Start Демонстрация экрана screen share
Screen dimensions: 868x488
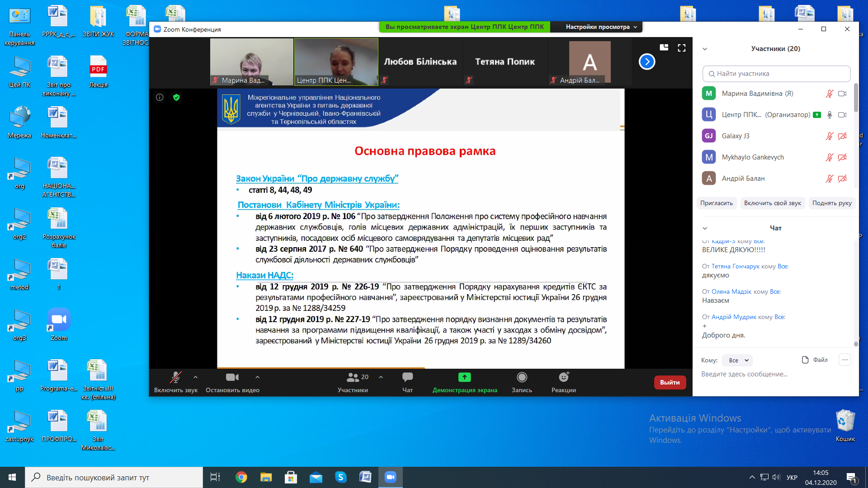tap(465, 382)
